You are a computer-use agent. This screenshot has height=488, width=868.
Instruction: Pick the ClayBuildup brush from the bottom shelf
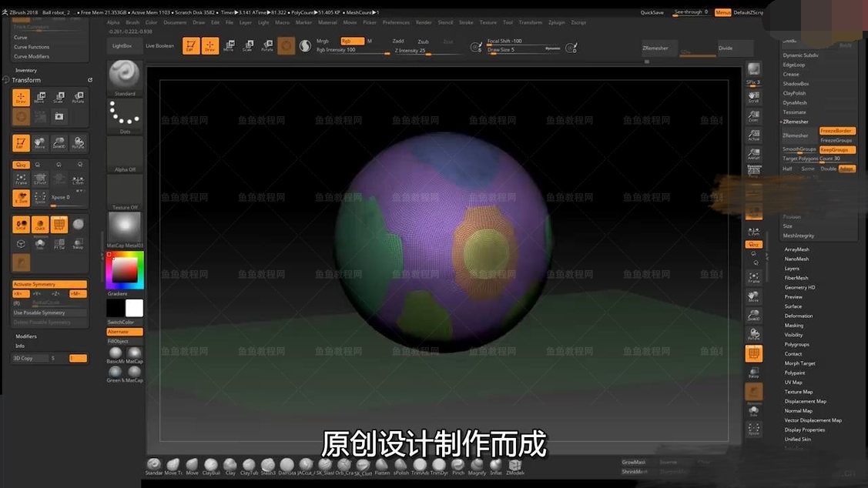click(210, 466)
